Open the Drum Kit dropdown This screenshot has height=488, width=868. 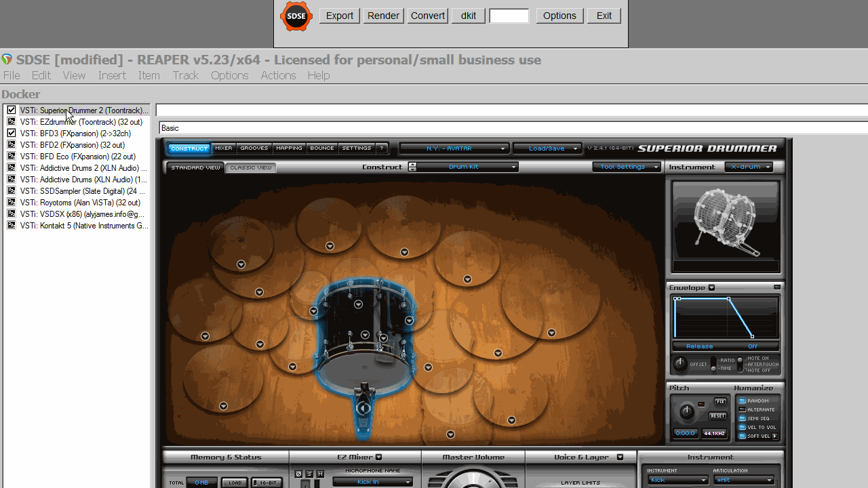point(469,167)
